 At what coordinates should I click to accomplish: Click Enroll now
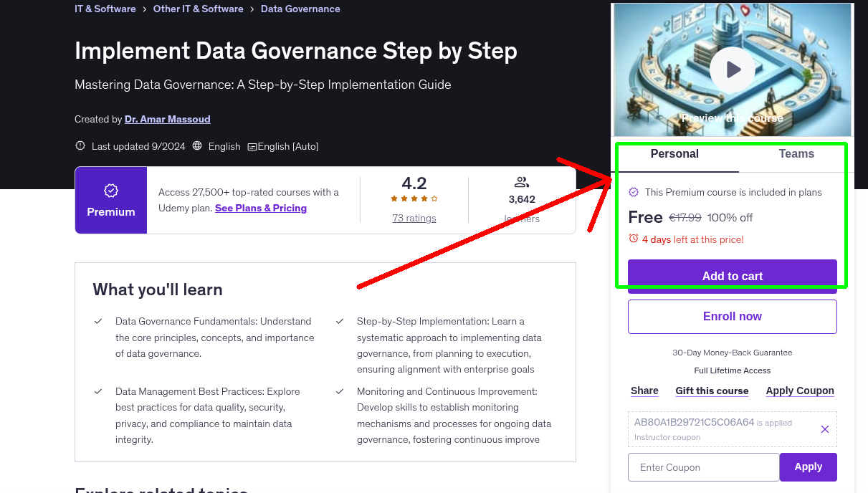(732, 316)
